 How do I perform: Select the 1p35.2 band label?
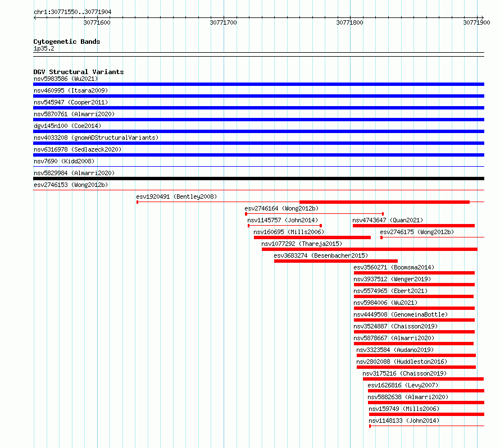[44, 48]
